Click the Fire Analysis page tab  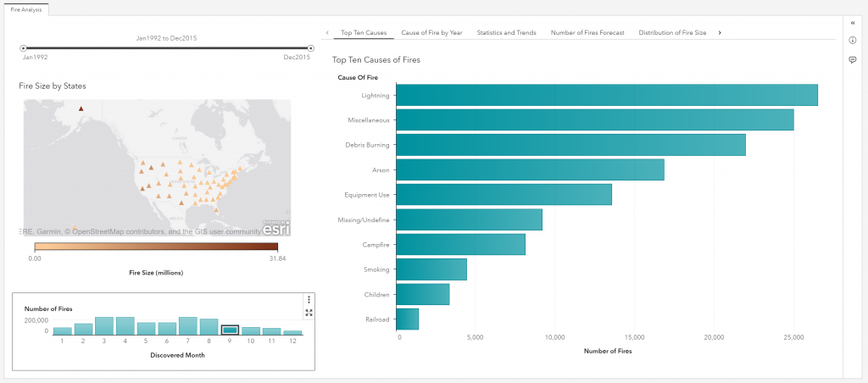pos(25,9)
